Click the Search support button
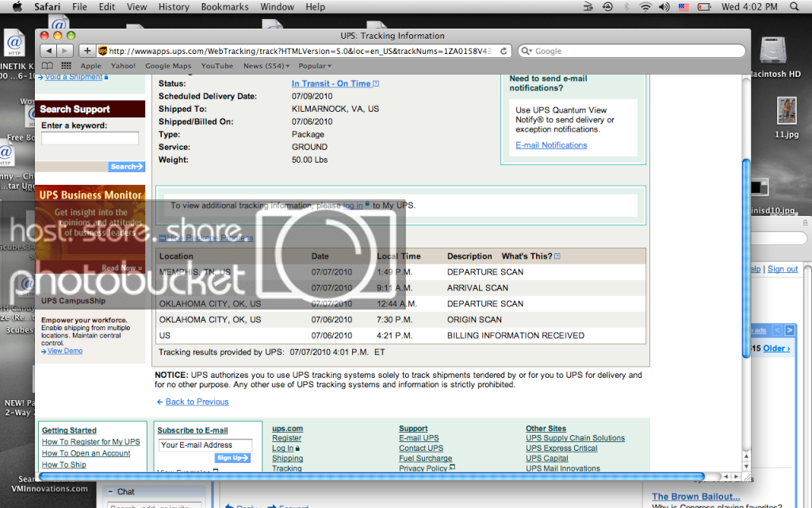 point(126,167)
